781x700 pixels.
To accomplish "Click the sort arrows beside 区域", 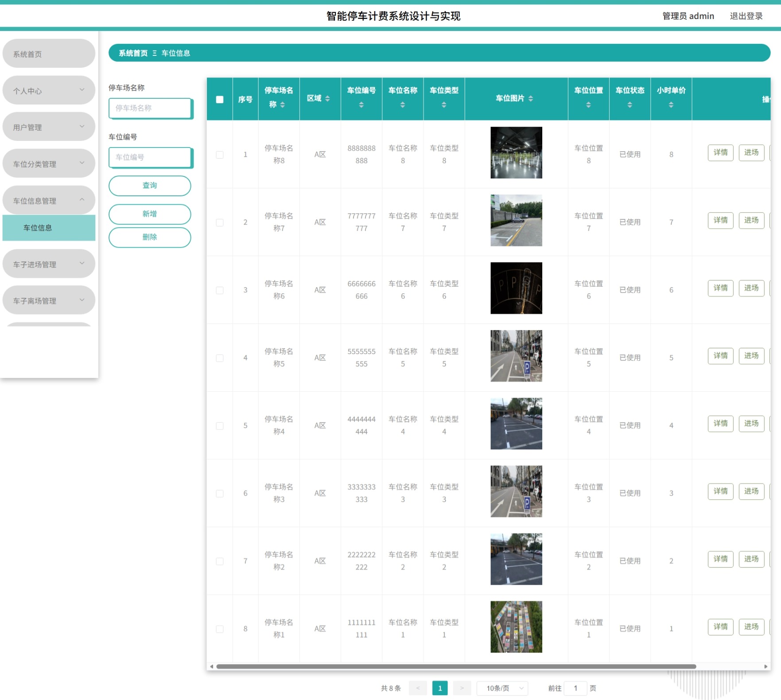I will tap(327, 98).
